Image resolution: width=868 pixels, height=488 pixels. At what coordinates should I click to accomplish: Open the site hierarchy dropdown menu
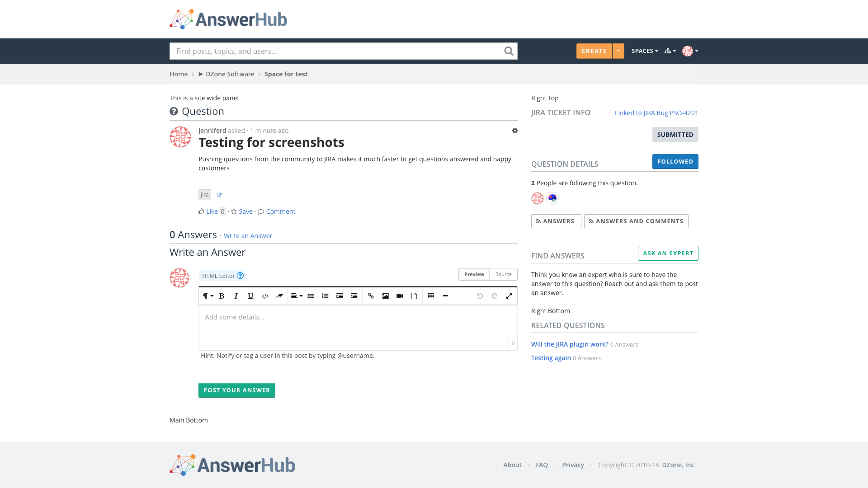tap(670, 51)
